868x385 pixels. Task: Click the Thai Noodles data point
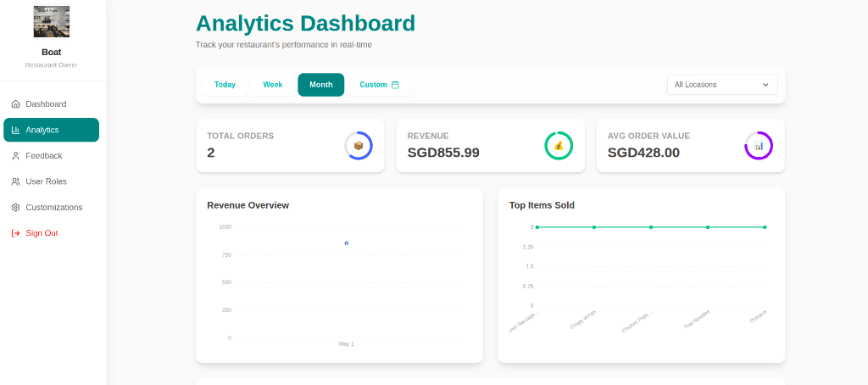(x=708, y=227)
